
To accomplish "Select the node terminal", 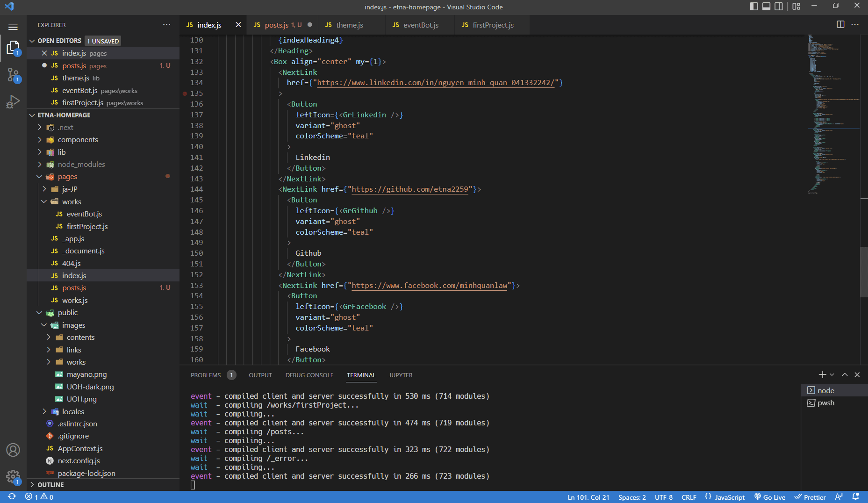I will [x=834, y=390].
